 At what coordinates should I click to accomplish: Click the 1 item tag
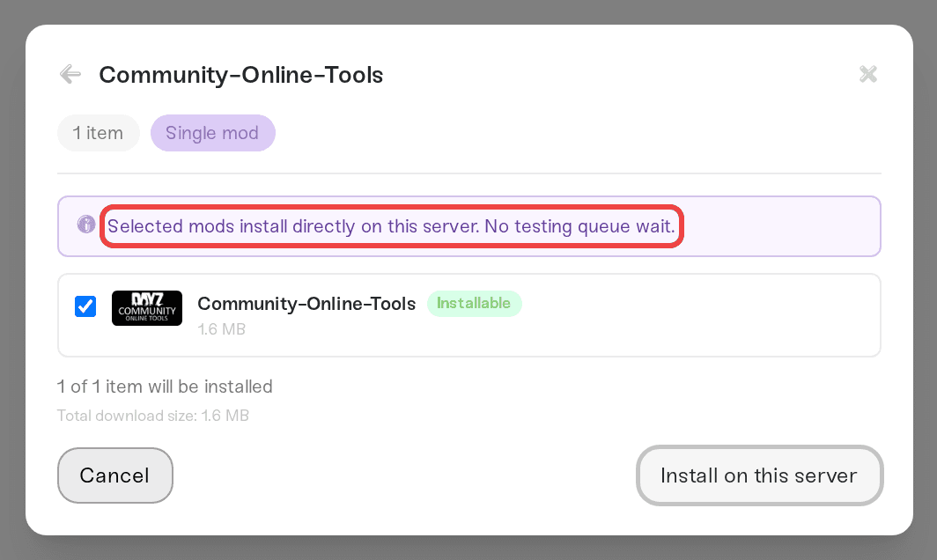click(98, 133)
